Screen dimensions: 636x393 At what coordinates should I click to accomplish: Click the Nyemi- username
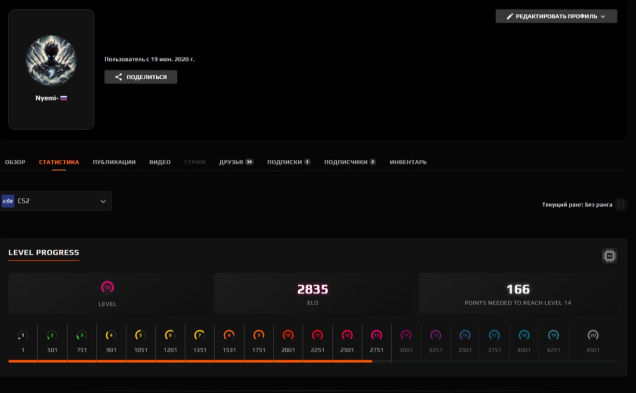47,98
